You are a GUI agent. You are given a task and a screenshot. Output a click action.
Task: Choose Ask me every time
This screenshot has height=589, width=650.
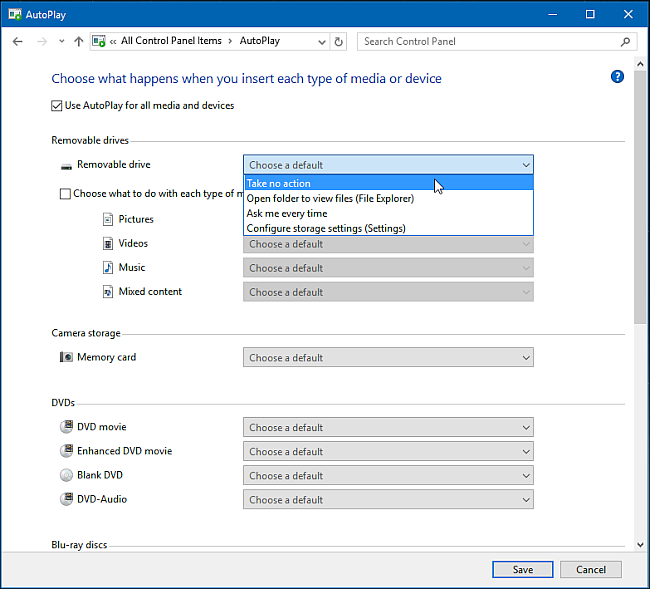pyautogui.click(x=388, y=213)
